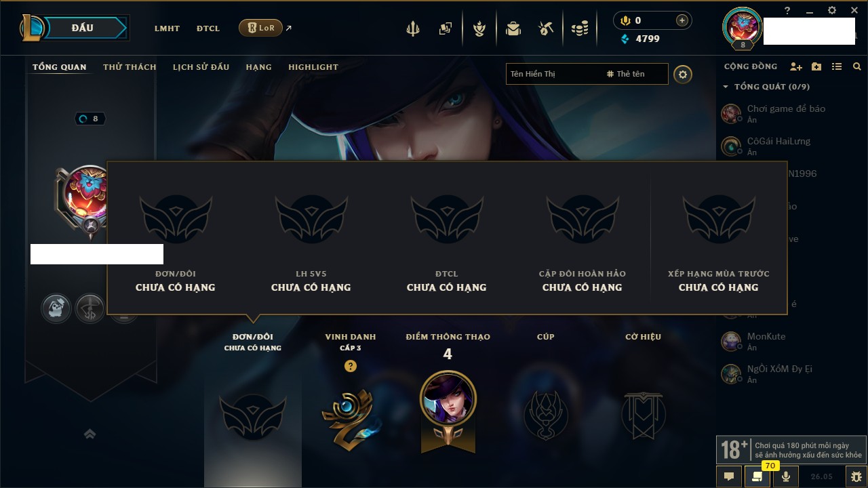Switch to the LỊCH SỬ ĐẤU tab
868x488 pixels.
coord(201,67)
